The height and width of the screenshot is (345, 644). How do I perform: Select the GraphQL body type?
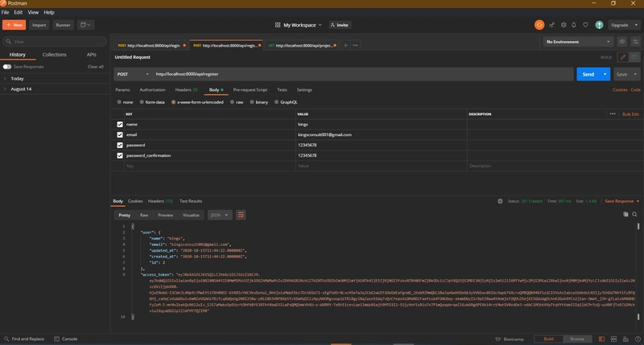click(x=276, y=102)
